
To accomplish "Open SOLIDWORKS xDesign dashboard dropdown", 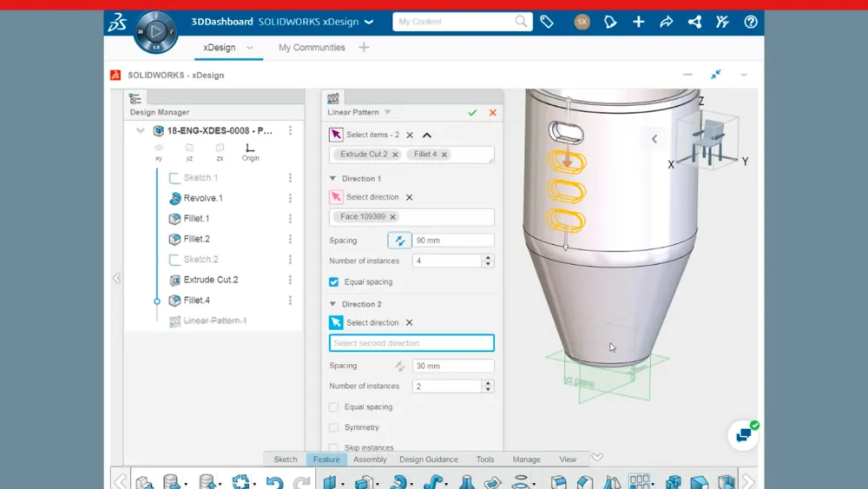I will [x=369, y=23].
